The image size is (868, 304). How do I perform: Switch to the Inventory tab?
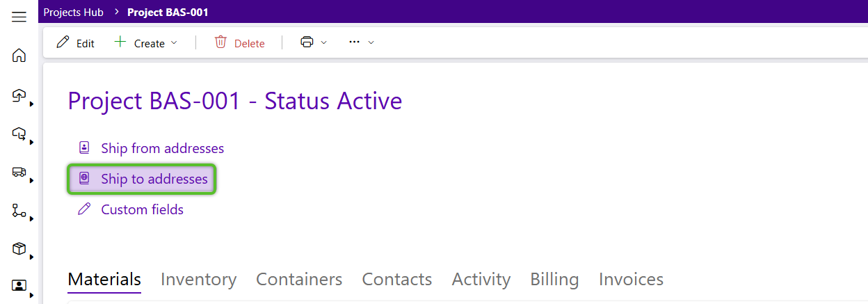(198, 279)
